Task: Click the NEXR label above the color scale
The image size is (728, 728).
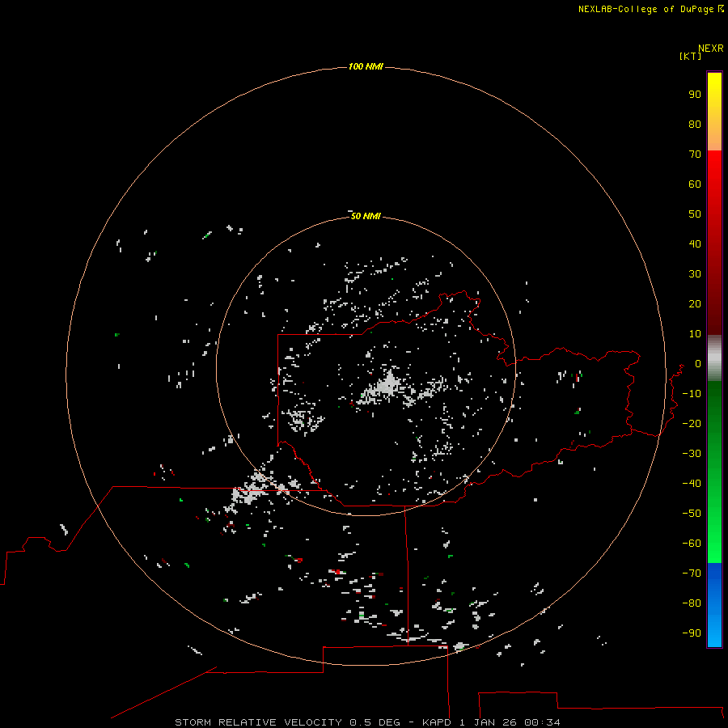Action: click(x=710, y=49)
